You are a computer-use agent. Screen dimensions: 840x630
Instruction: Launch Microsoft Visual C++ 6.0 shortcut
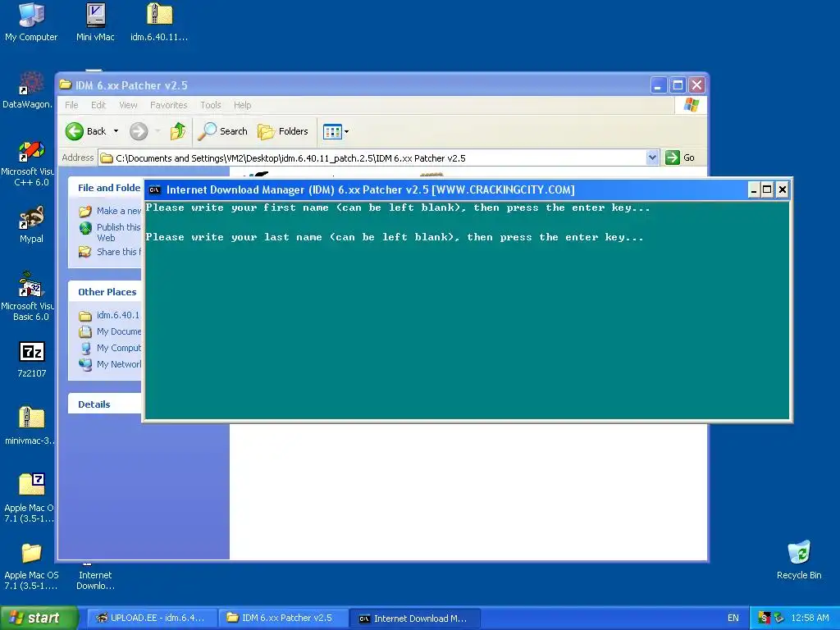(x=28, y=163)
